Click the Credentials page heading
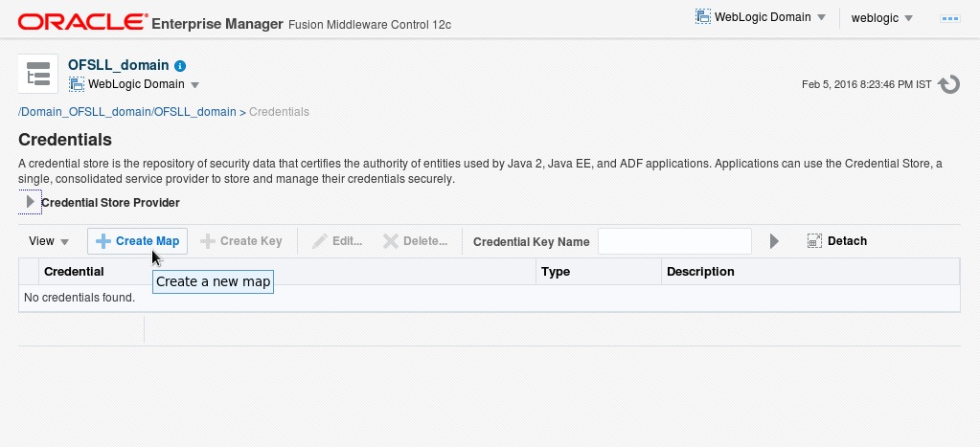The width and height of the screenshot is (980, 447). tap(65, 139)
